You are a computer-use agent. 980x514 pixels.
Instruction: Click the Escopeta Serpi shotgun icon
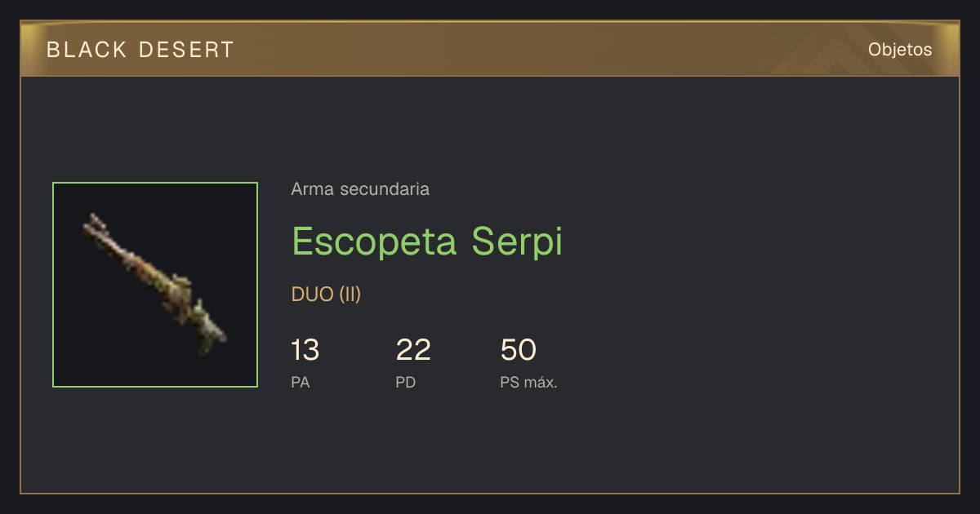click(155, 284)
